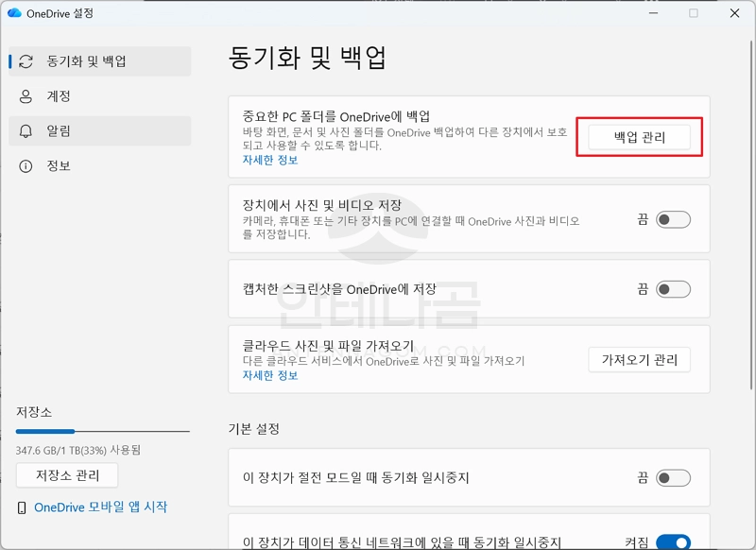
Task: Toggle saving photos and videos from devices
Action: (673, 220)
